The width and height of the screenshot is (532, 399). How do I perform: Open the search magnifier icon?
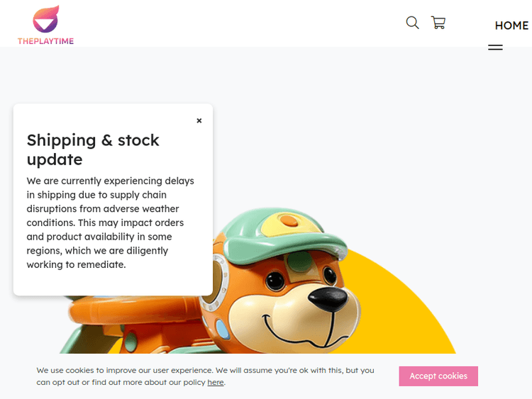coord(412,23)
